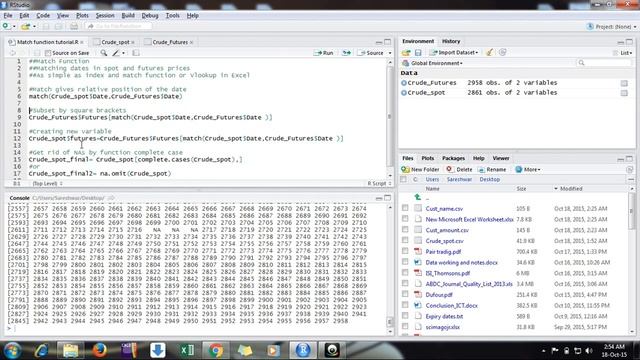Open the Debug menu
This screenshot has width=640, height=360.
click(150, 16)
